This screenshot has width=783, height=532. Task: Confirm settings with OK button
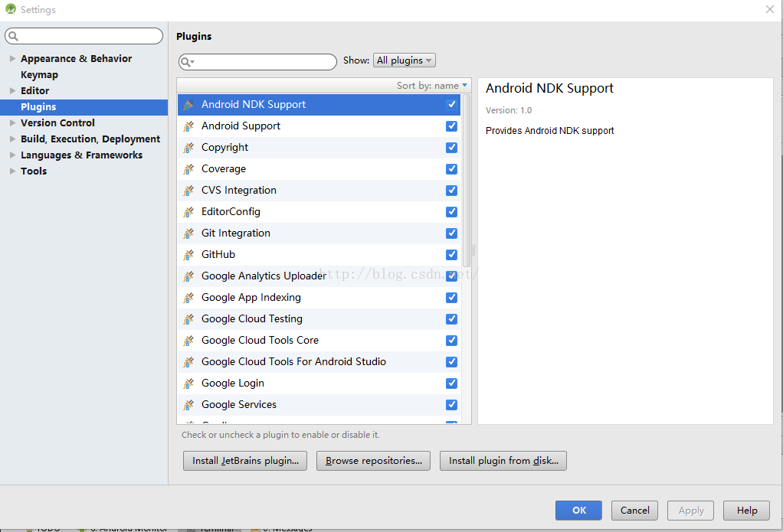click(578, 510)
